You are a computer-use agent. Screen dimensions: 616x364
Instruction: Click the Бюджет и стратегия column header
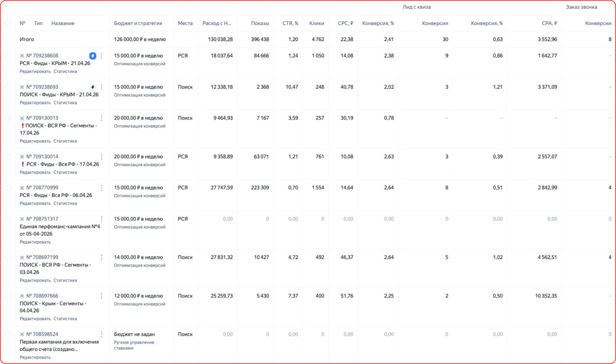(138, 24)
